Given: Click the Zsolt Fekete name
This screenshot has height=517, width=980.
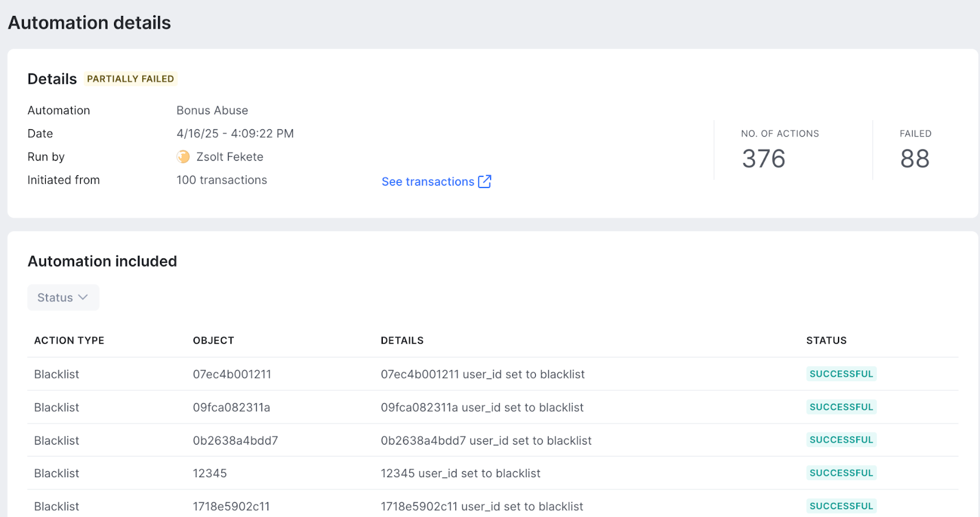Looking at the screenshot, I should click(230, 157).
